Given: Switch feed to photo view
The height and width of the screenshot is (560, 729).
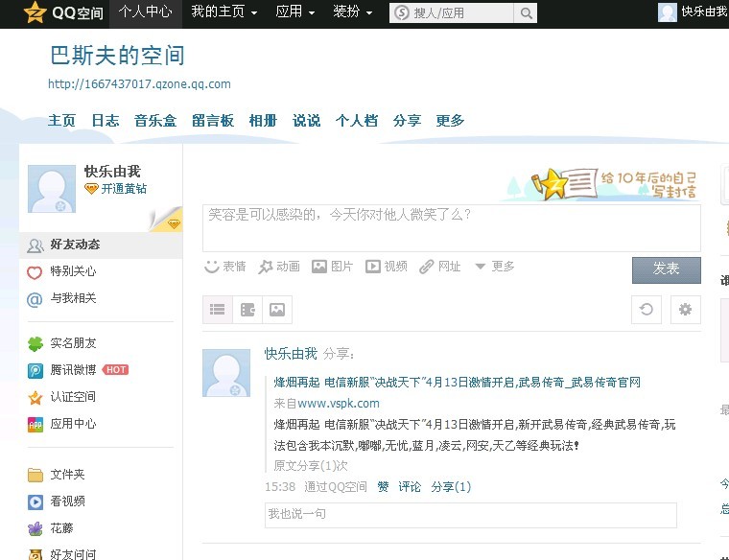Looking at the screenshot, I should point(277,310).
